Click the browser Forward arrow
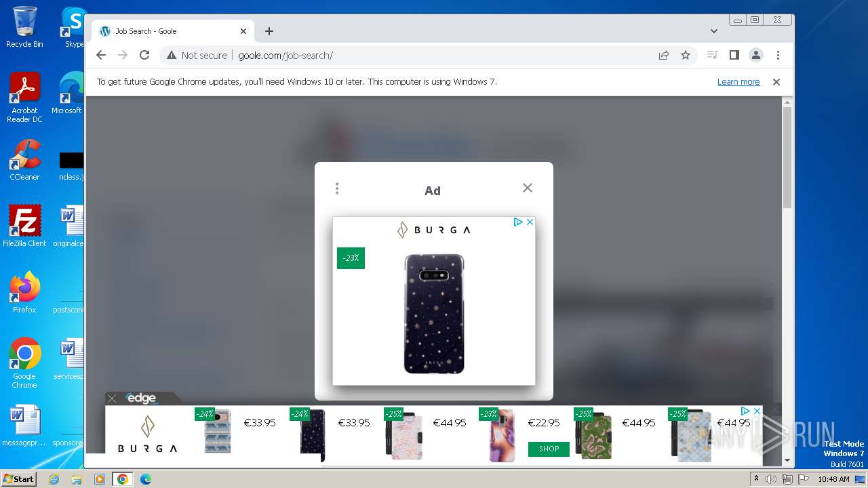This screenshot has width=868, height=488. (123, 56)
